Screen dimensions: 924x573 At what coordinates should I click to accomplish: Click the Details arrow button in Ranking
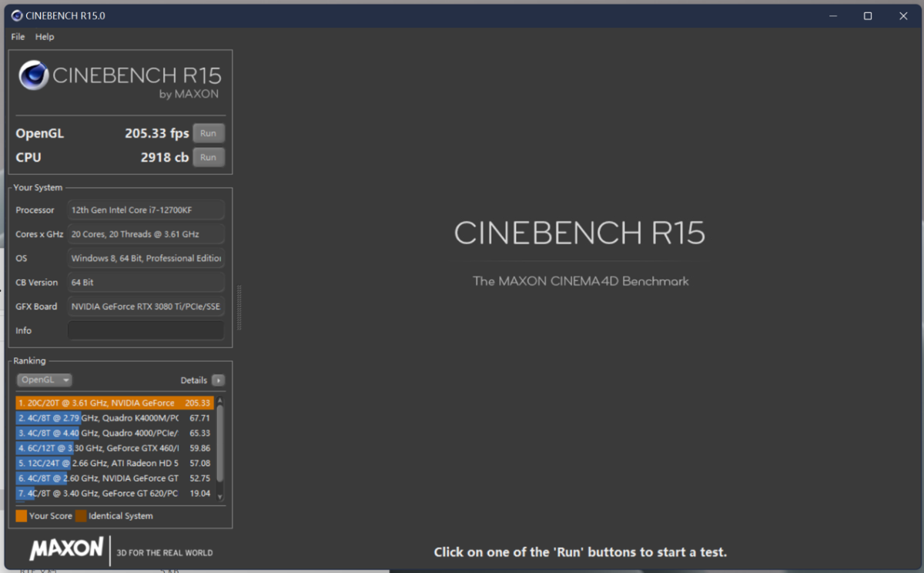click(x=219, y=380)
